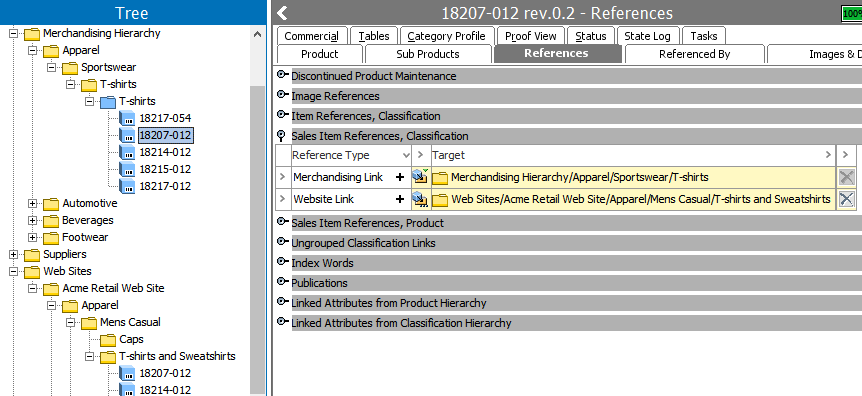The image size is (862, 396).
Task: Click Merchandising Hierarchy folder icon
Action: (x=32, y=34)
